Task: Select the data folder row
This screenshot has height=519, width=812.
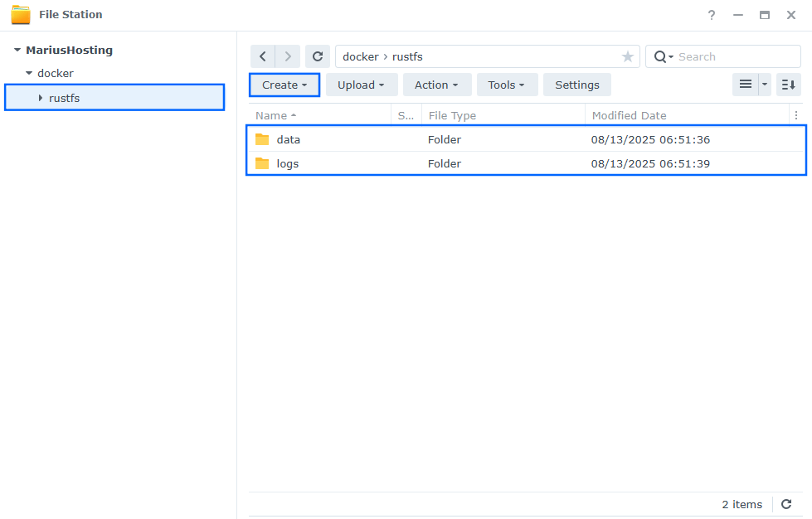Action: pos(526,140)
